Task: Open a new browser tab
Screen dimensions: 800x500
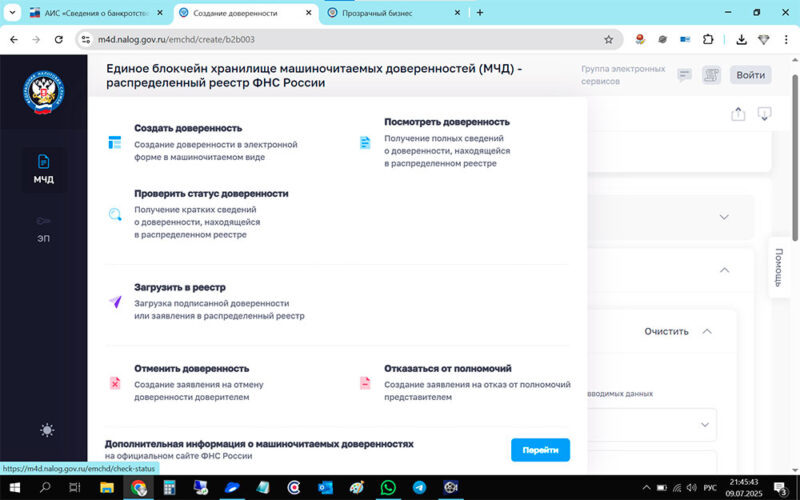Action: point(480,13)
